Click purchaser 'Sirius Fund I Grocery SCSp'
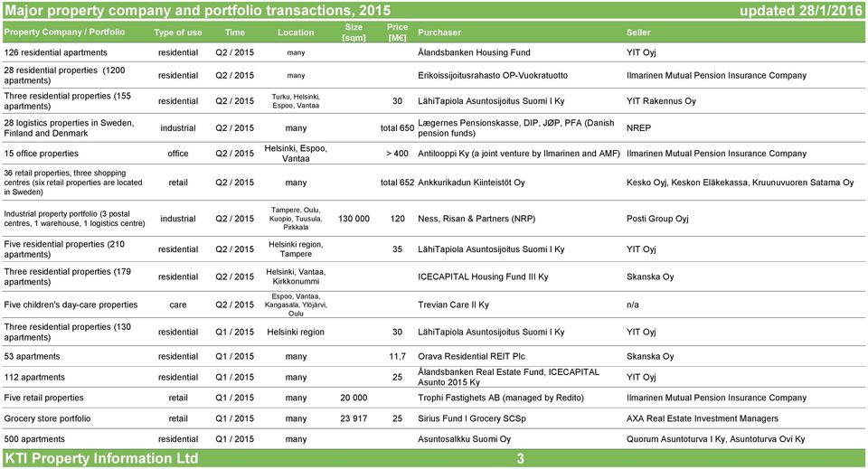This screenshot has width=868, height=469. coord(472,418)
